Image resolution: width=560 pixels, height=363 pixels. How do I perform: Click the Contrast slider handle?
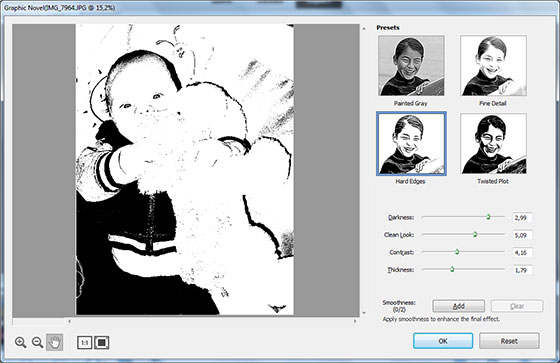457,252
